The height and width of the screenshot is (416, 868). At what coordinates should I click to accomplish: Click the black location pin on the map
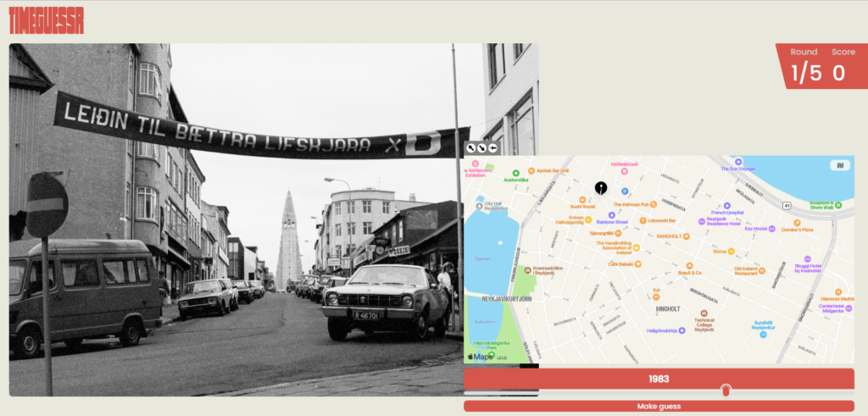(601, 189)
